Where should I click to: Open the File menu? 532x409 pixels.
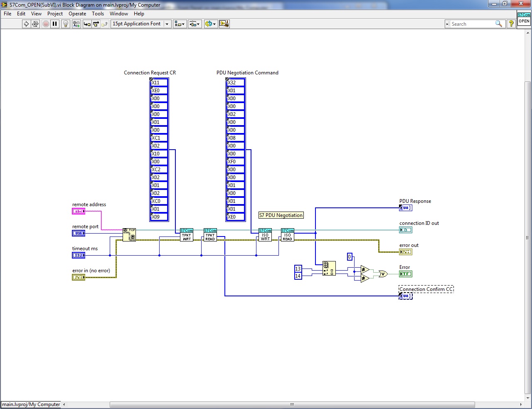click(x=7, y=14)
